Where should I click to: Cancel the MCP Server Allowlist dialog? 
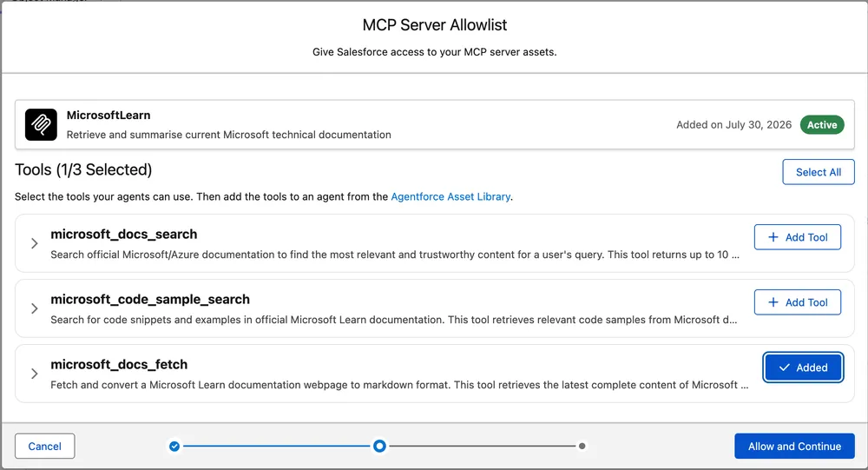coord(45,447)
